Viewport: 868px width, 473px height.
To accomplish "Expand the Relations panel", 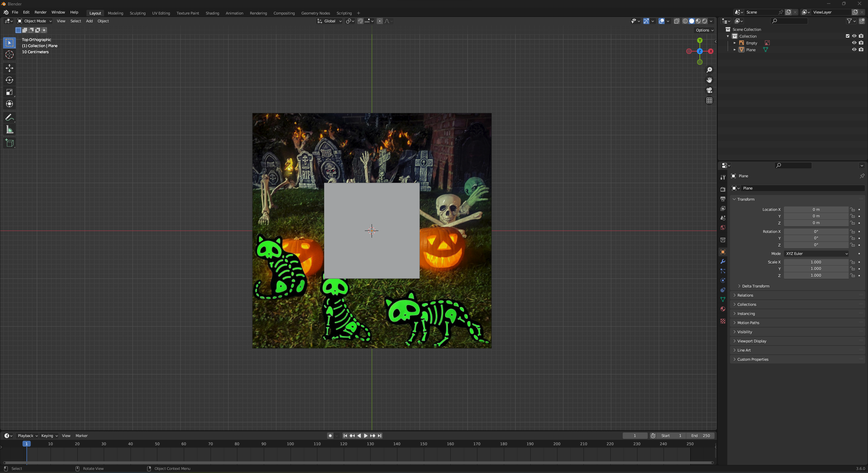I will pyautogui.click(x=745, y=295).
